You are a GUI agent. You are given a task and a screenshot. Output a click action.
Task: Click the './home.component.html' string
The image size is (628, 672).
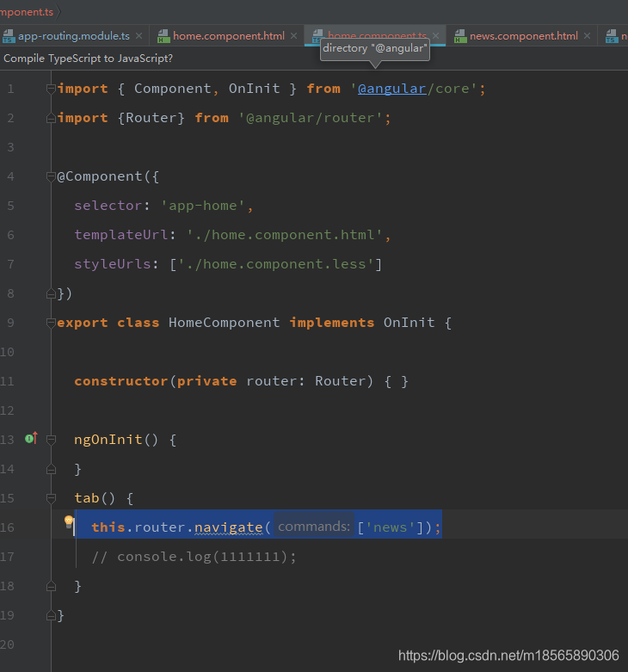285,235
